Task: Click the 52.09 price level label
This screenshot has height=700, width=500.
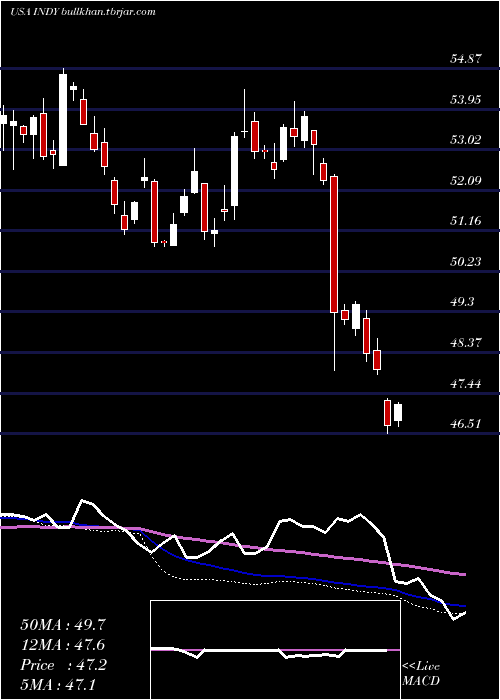Action: (465, 180)
